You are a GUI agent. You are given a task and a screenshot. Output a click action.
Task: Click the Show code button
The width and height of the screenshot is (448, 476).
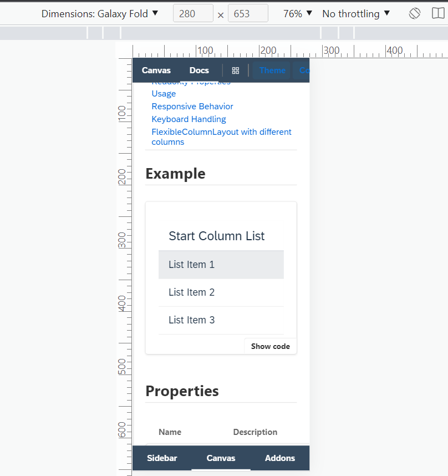click(270, 346)
